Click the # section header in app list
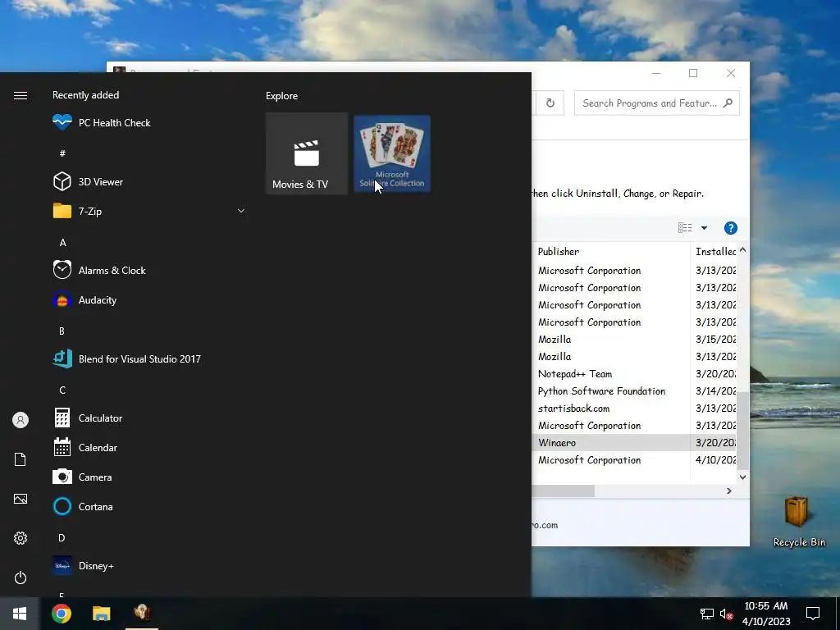 point(62,153)
